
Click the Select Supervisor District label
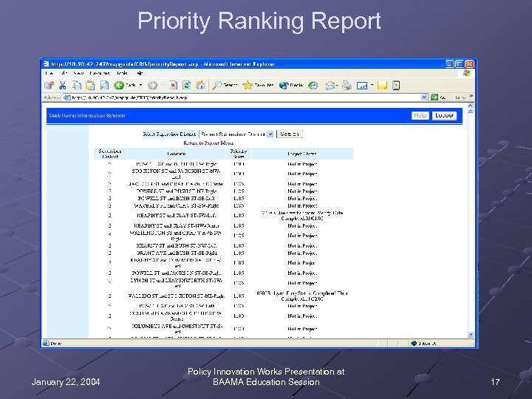[169, 134]
